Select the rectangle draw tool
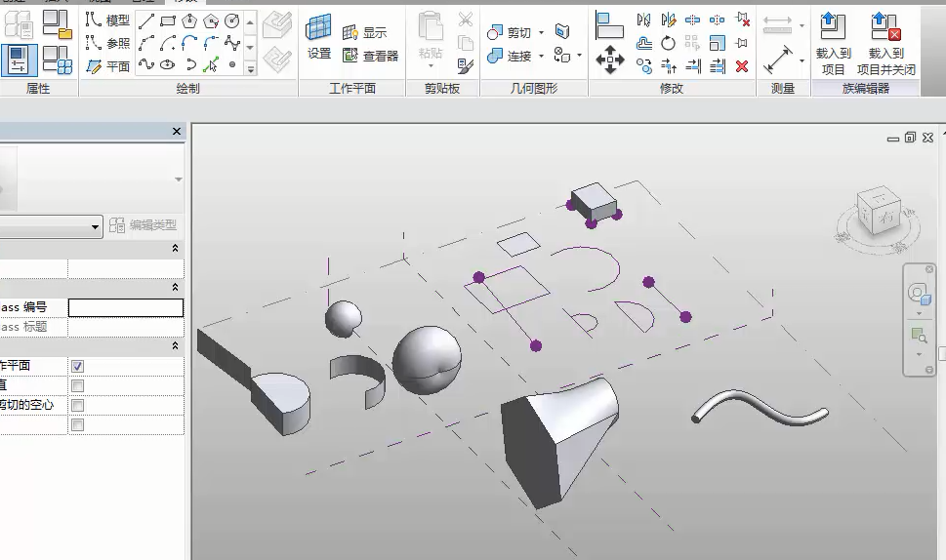Image resolution: width=946 pixels, height=560 pixels. click(x=168, y=20)
